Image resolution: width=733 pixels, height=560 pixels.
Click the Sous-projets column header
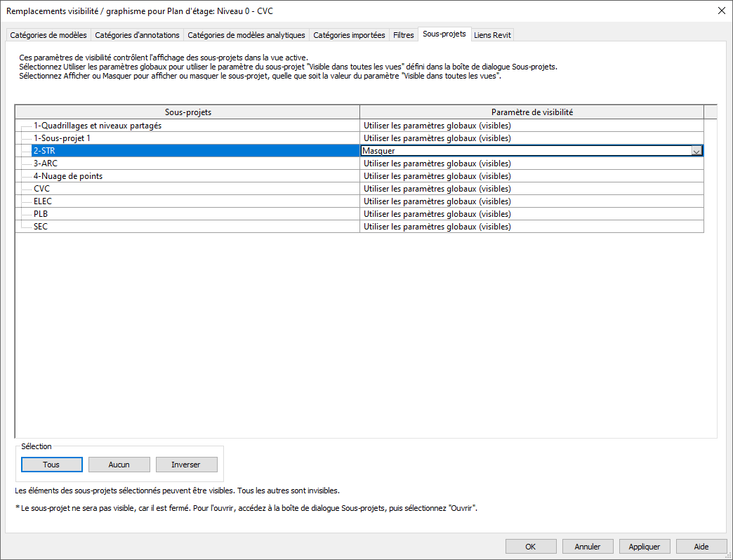(x=187, y=112)
